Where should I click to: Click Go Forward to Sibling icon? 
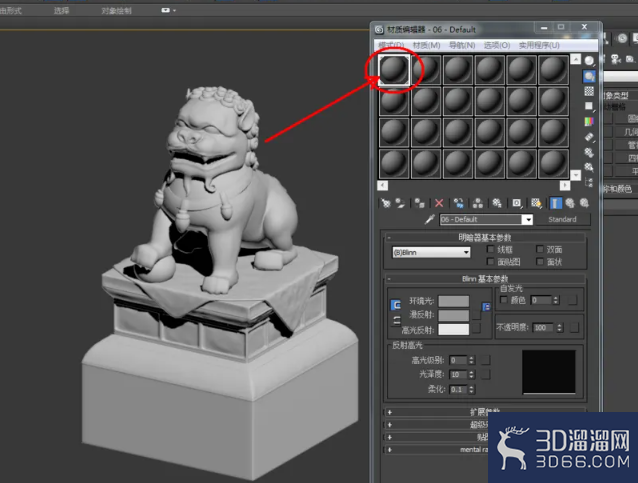coord(584,203)
